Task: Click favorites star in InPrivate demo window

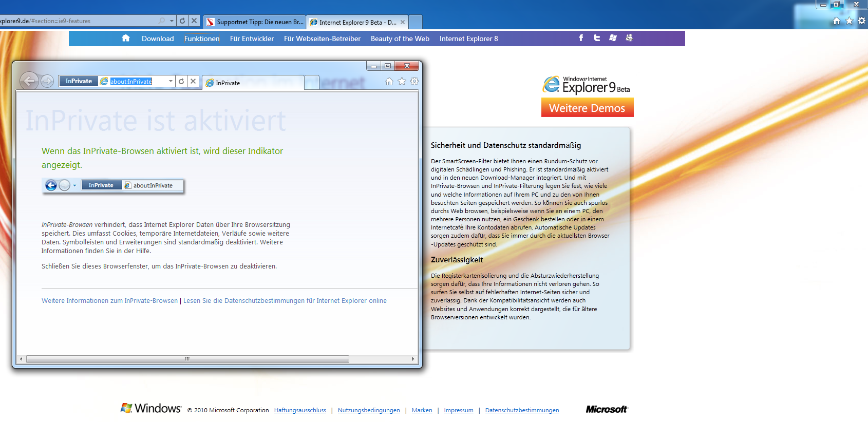Action: pyautogui.click(x=402, y=81)
